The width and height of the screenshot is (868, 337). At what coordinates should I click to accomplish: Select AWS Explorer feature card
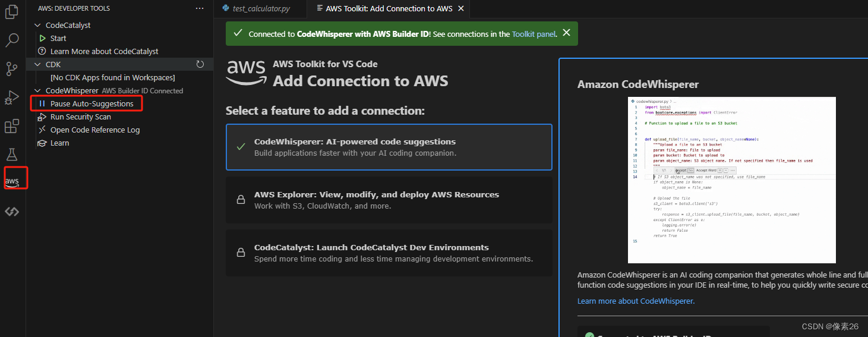pyautogui.click(x=389, y=200)
